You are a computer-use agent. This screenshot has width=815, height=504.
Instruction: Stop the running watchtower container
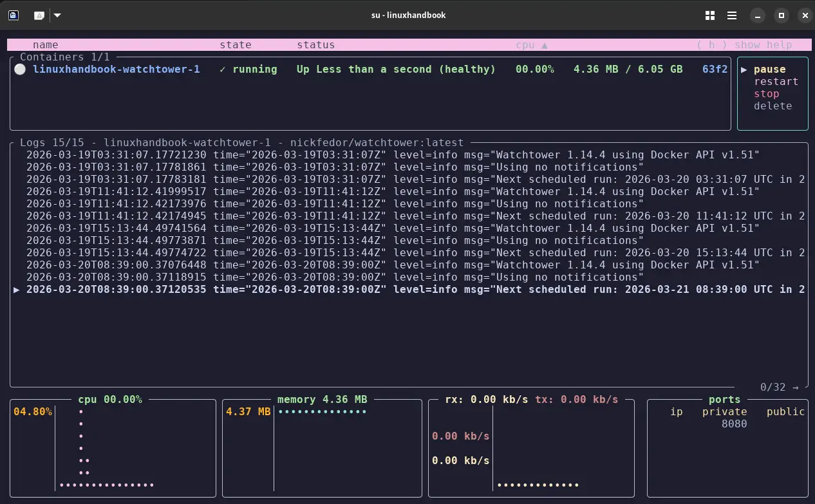pos(766,93)
